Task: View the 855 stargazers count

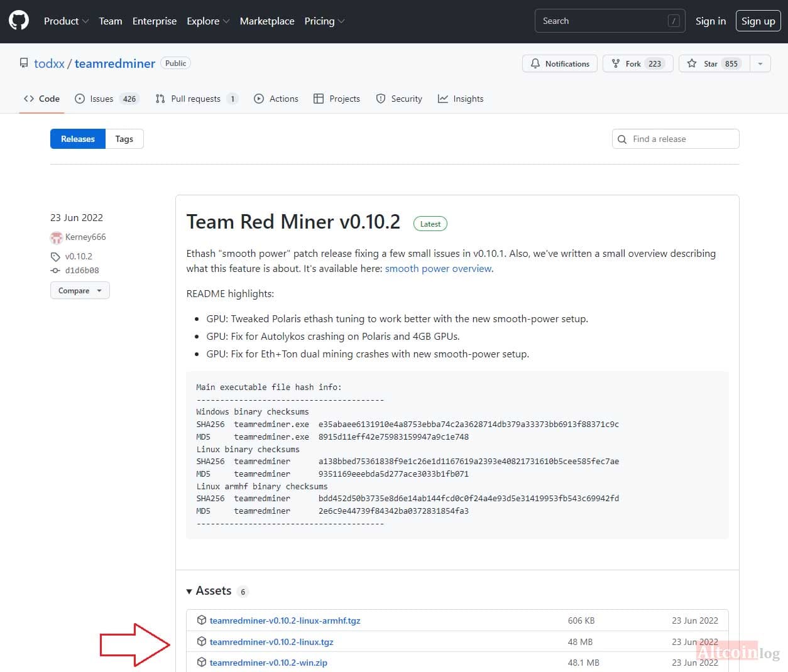Action: pos(731,63)
